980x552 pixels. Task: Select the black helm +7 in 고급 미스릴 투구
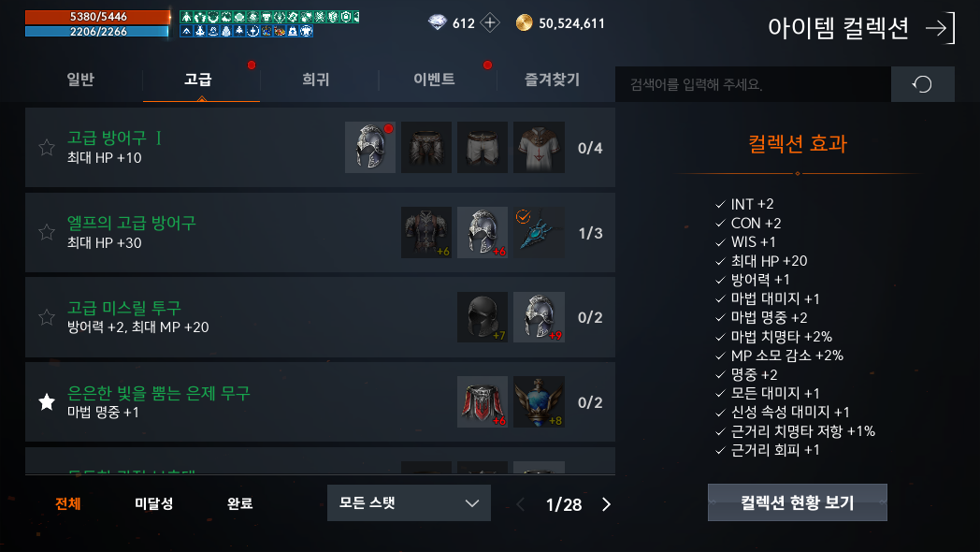483,317
